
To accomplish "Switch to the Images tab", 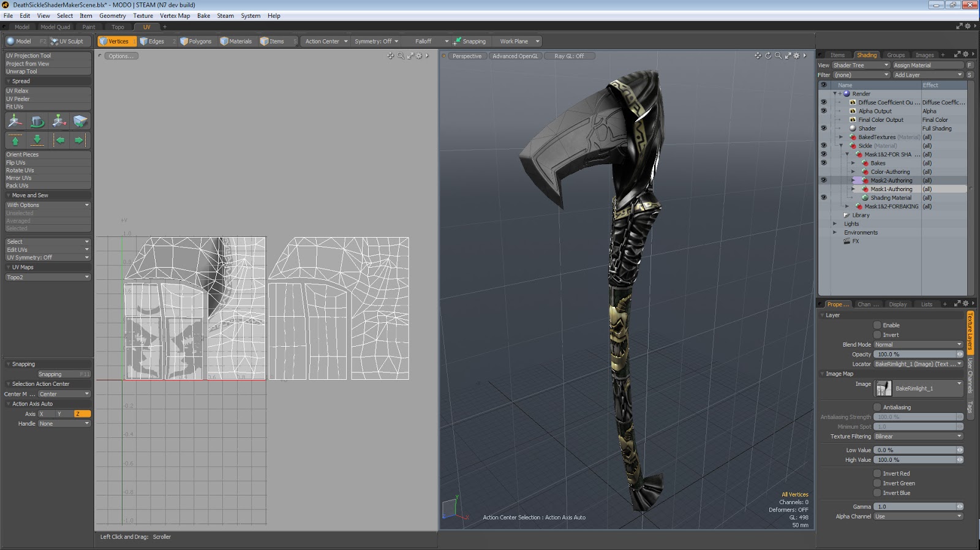I will [924, 55].
